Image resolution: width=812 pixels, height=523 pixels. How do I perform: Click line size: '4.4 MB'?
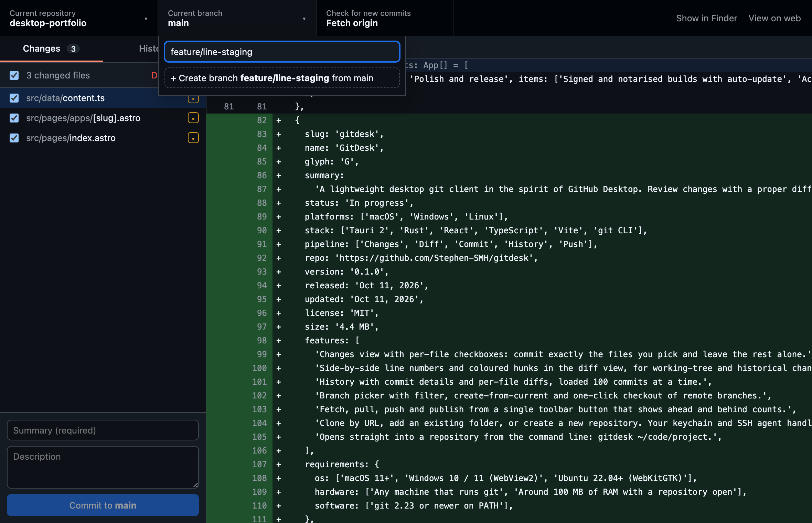[x=342, y=327]
